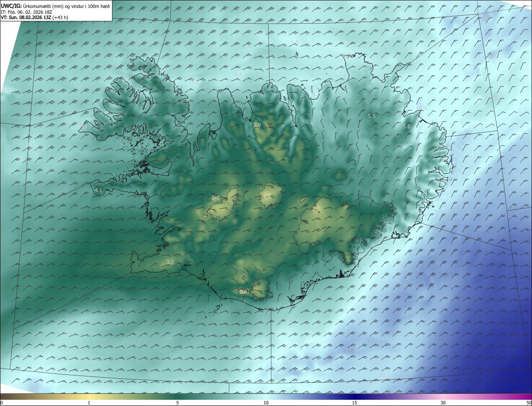Viewport: 532px width, 406px height.
Task: Pick the 2.9 value in north Iceland
Action: (x=257, y=125)
